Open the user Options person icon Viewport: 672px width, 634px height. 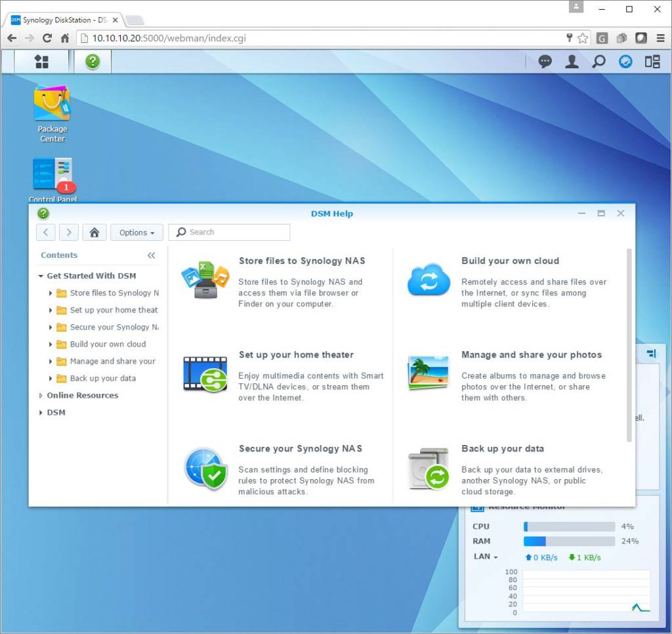572,62
